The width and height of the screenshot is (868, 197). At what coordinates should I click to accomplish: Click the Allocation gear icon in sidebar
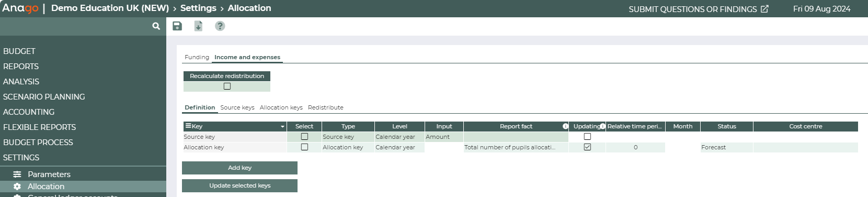pos(17,187)
